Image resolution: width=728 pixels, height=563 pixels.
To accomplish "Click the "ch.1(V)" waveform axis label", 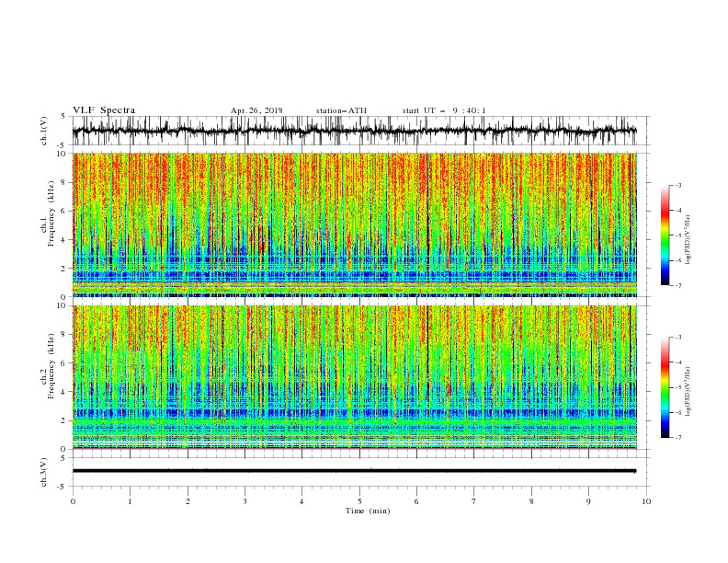I will click(44, 131).
